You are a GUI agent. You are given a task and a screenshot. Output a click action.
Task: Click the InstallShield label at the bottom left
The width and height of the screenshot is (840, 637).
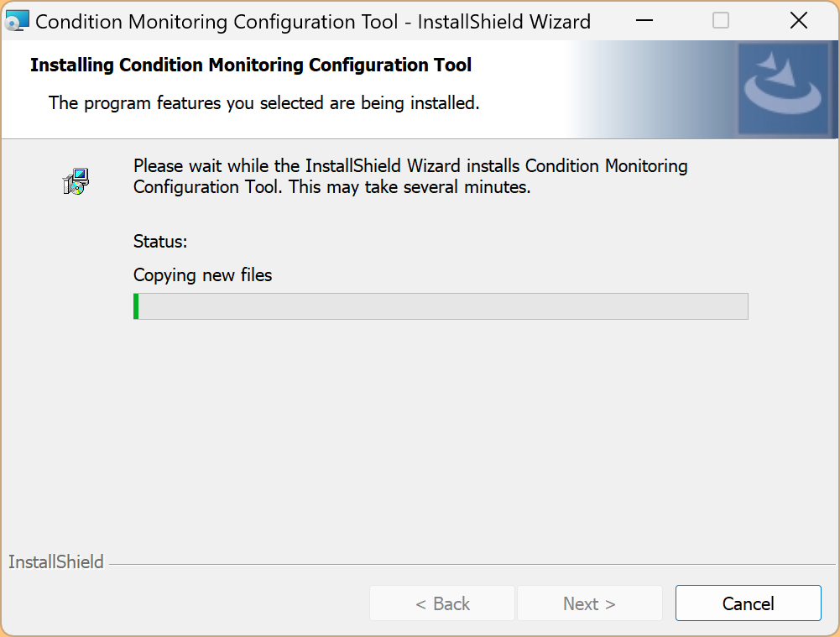pyautogui.click(x=56, y=562)
